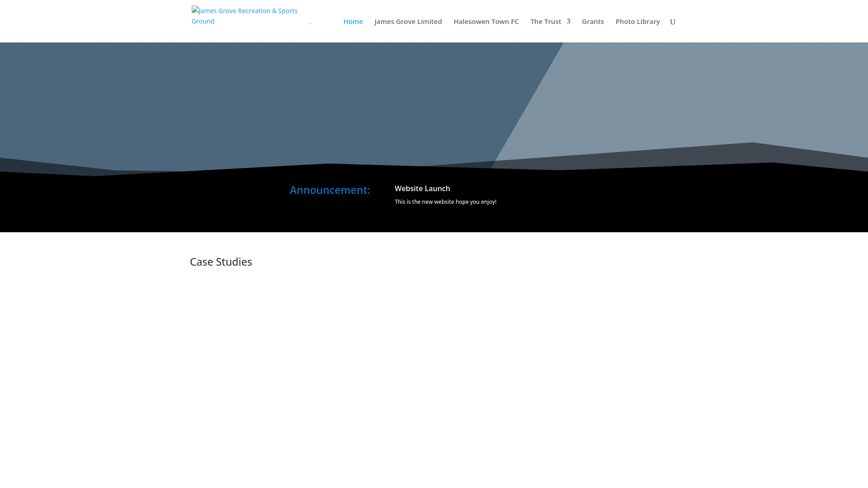The image size is (868, 488).
Task: Open Halesowen Town FC page
Action: pos(486,21)
